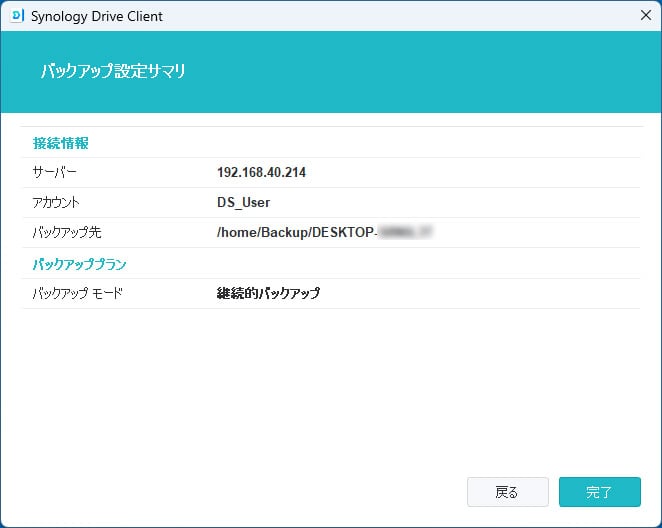Select the 継続的バックアップ mode value

(x=268, y=294)
